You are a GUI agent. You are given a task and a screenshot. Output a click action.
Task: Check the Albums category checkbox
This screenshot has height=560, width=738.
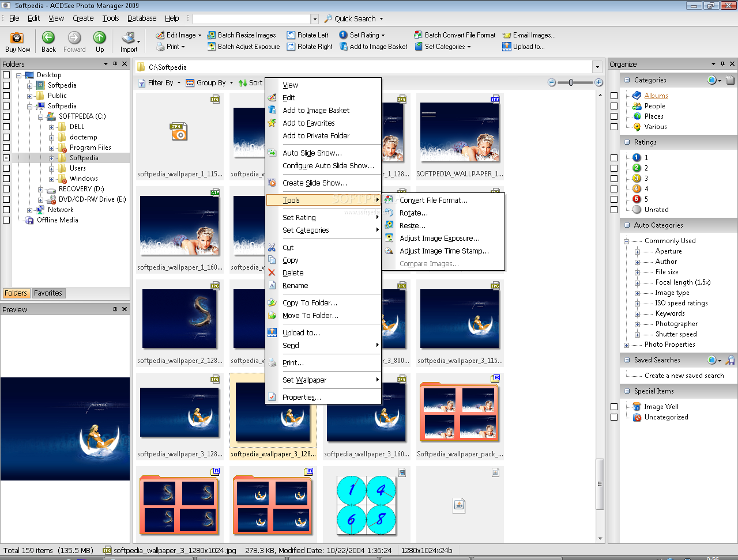[x=614, y=96]
